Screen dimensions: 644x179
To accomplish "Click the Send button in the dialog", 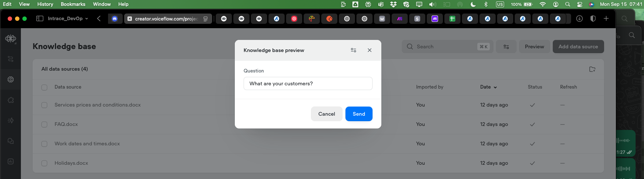I will point(359,114).
